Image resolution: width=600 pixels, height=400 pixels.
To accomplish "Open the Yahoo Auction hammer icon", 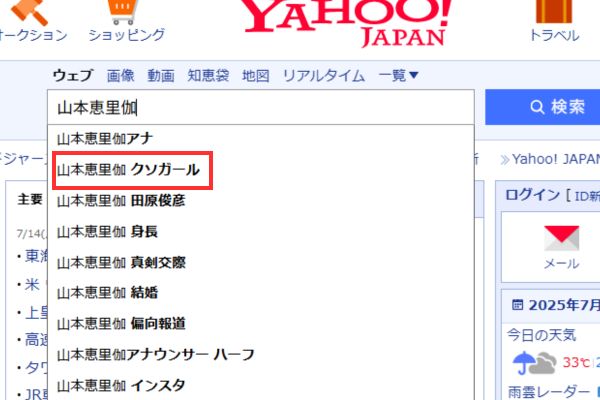I will click(30, 11).
